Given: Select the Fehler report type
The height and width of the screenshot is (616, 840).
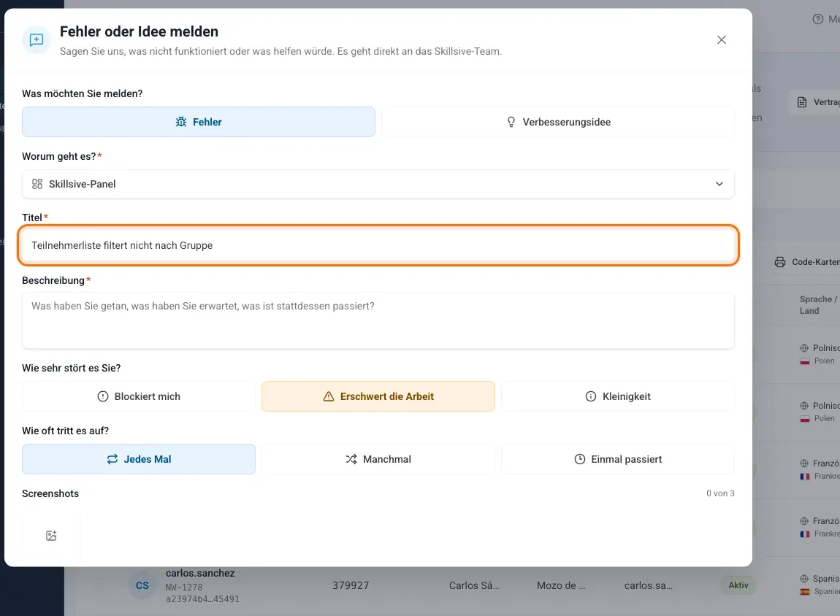Looking at the screenshot, I should (x=198, y=122).
